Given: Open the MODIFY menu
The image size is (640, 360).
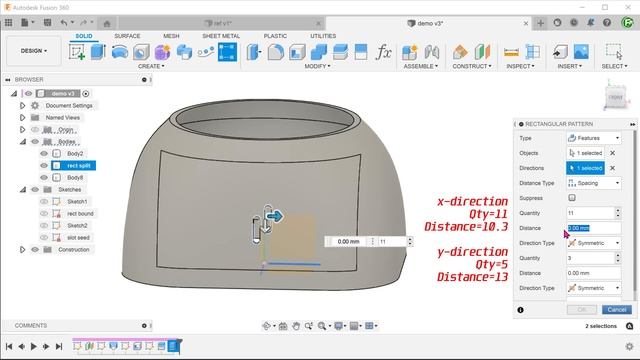Looking at the screenshot, I should pos(317,66).
